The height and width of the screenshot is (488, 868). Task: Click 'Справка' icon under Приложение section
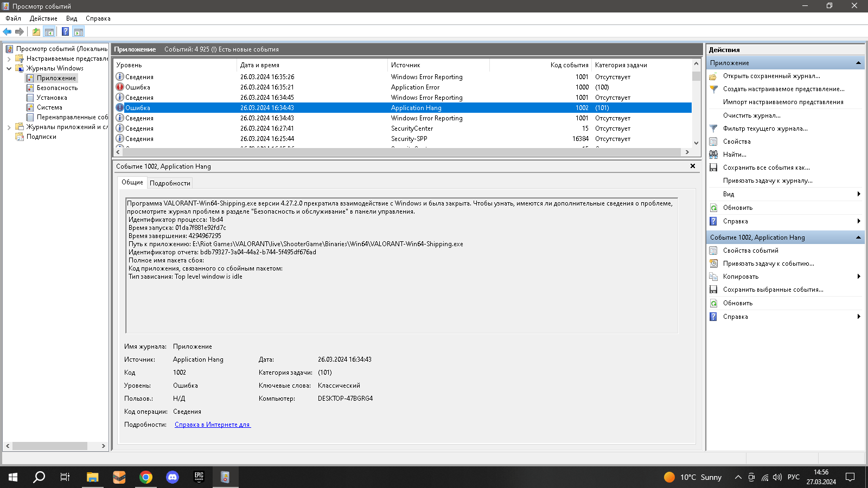pos(713,221)
